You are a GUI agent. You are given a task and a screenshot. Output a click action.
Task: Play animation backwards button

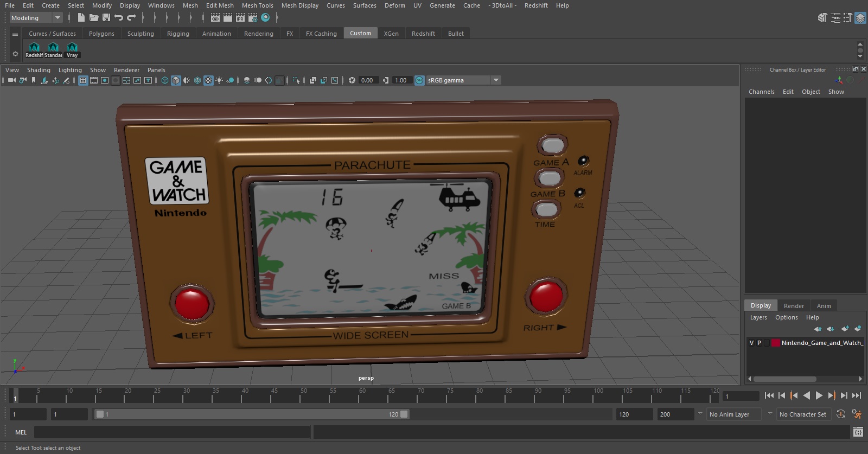(807, 396)
